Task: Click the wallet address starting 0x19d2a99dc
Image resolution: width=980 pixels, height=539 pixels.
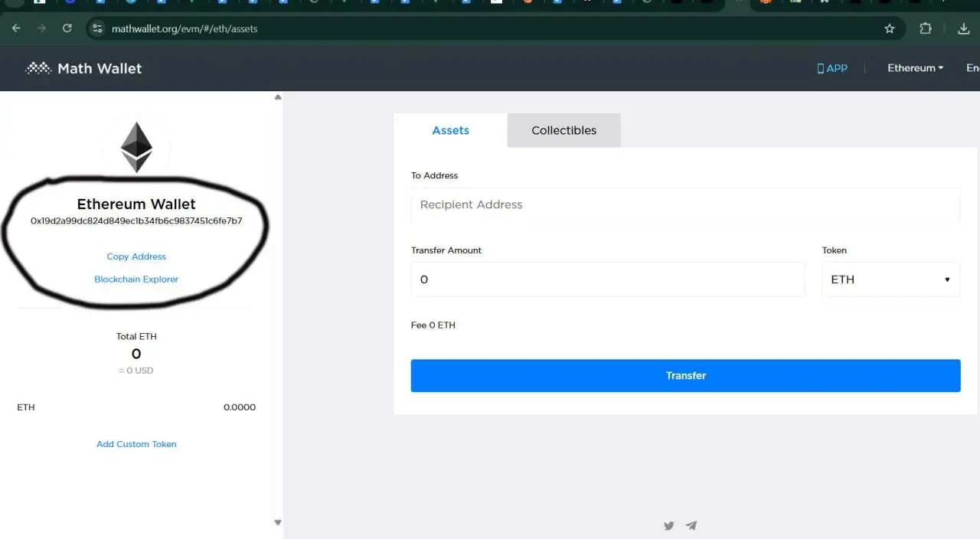Action: coord(136,220)
